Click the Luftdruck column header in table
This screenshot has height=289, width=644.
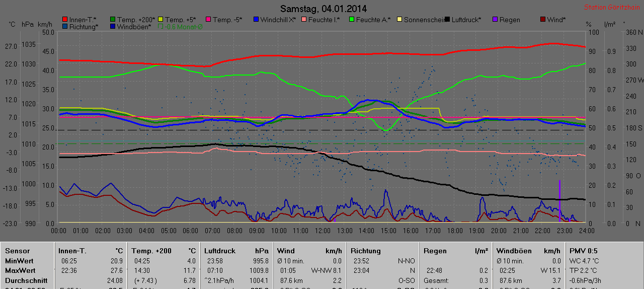(220, 251)
